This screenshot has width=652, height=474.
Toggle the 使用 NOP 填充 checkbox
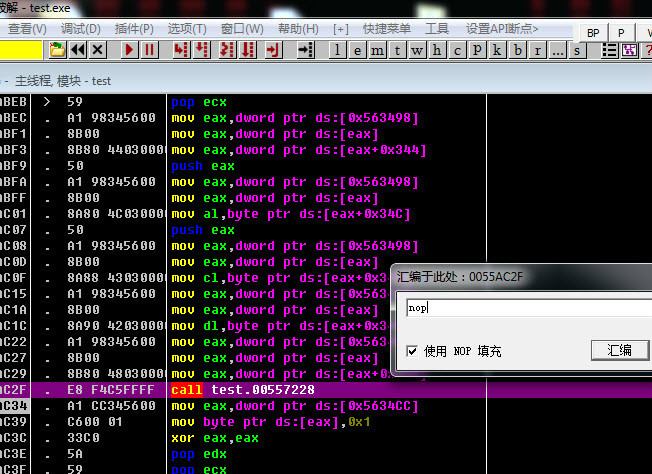413,351
